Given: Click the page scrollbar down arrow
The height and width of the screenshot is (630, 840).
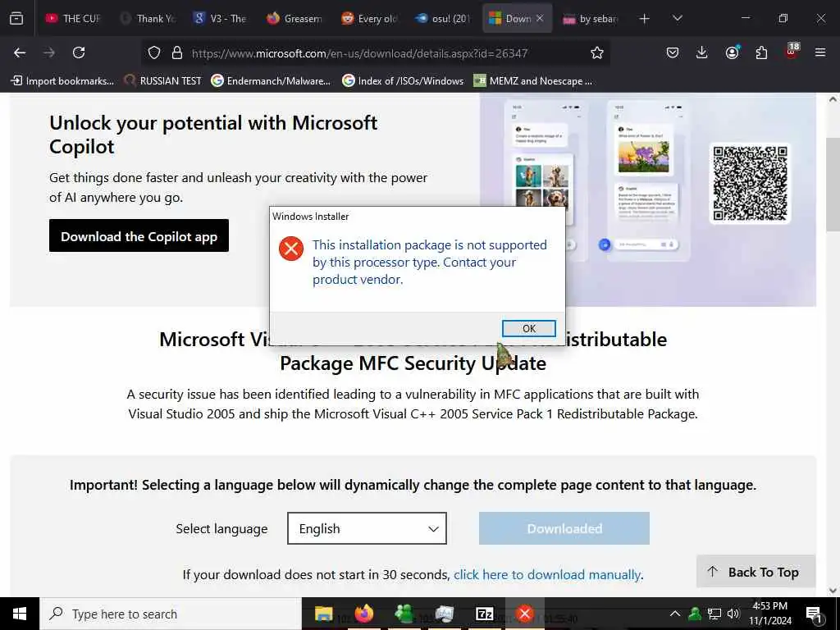Looking at the screenshot, I should click(x=833, y=591).
